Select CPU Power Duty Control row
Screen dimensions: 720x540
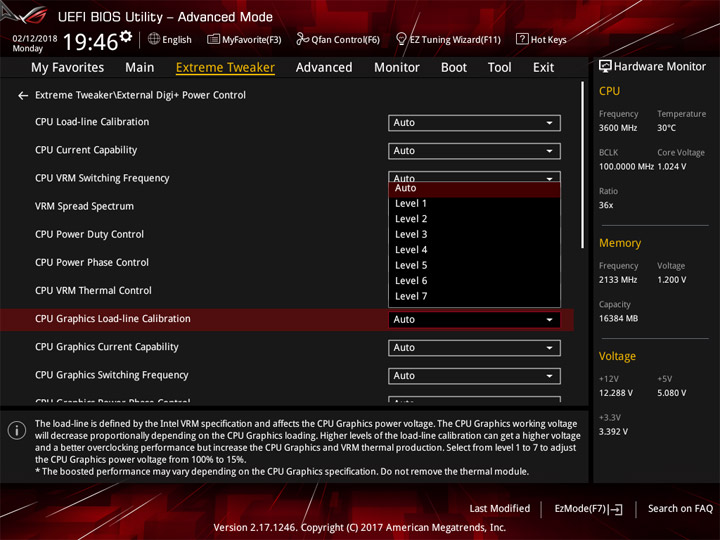point(90,235)
